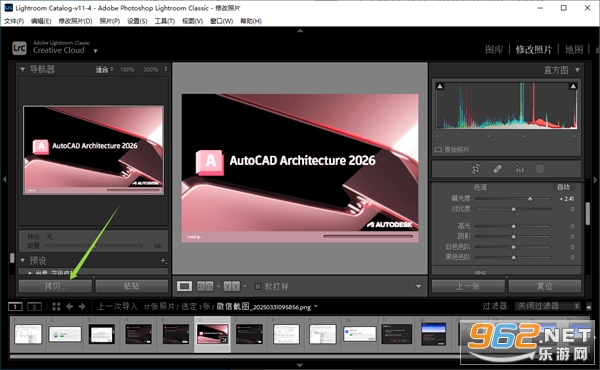Adjust the 阴影 shadows slider
Image resolution: width=600 pixels, height=370 pixels.
click(513, 236)
